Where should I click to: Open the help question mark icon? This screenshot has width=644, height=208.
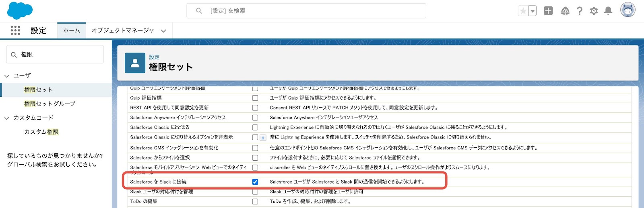point(580,11)
